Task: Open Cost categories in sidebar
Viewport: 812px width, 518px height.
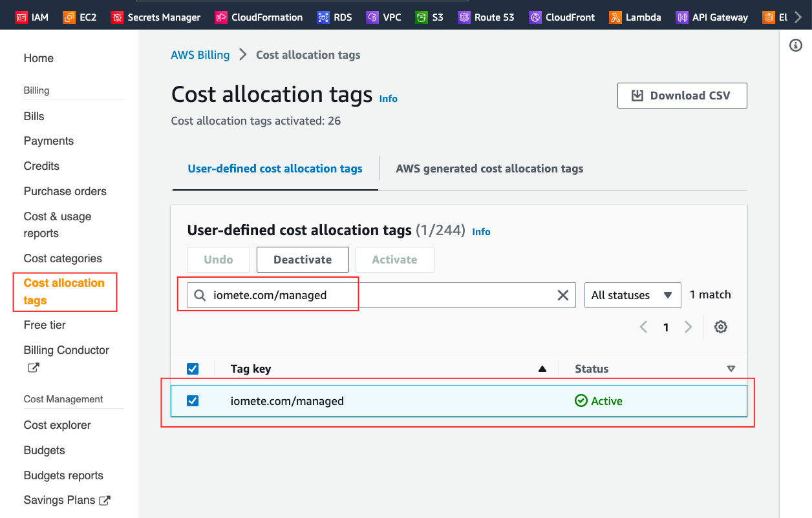Action: tap(63, 258)
